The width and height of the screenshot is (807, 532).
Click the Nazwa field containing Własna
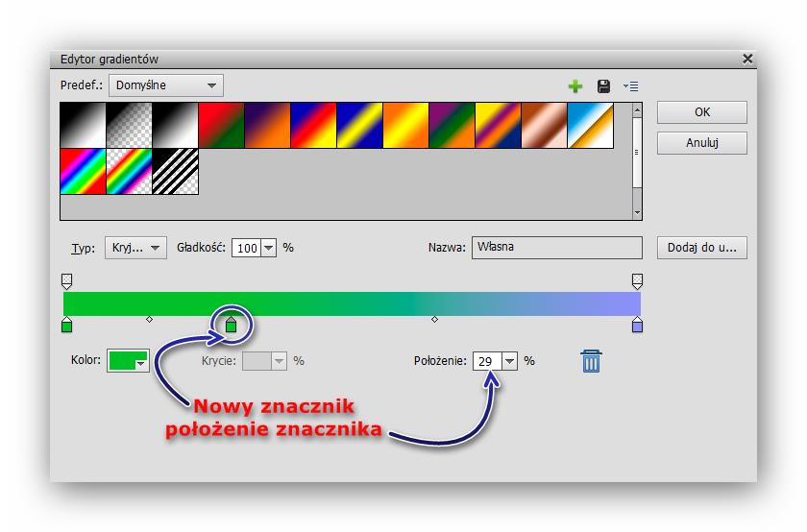557,248
